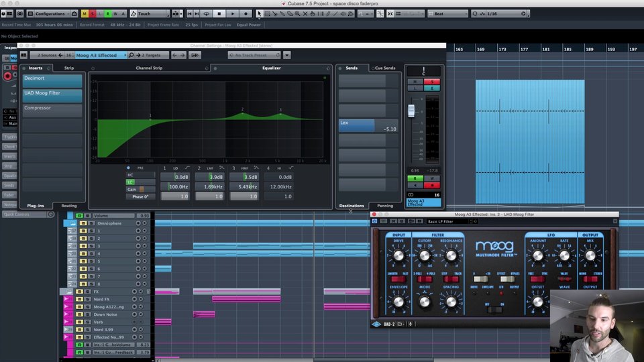Go to previous marker in transport

pos(189,13)
